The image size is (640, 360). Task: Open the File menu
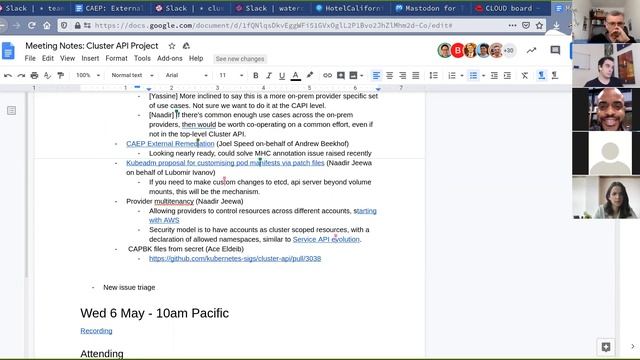30,58
